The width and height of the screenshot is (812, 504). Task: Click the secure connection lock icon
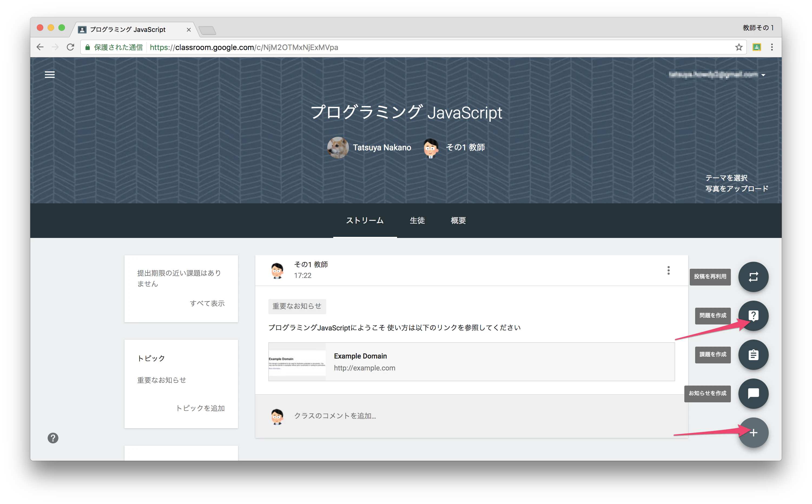(87, 47)
